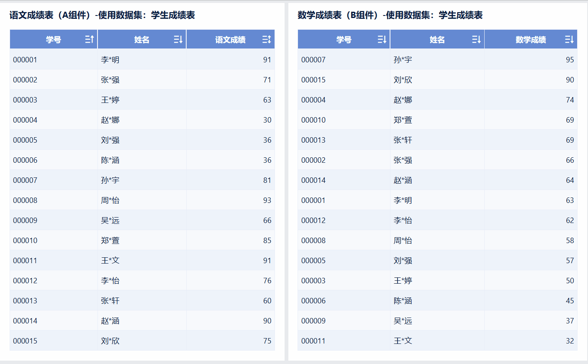Click name 张*强 in 数学成绩表
588x364 pixels.
tap(403, 160)
